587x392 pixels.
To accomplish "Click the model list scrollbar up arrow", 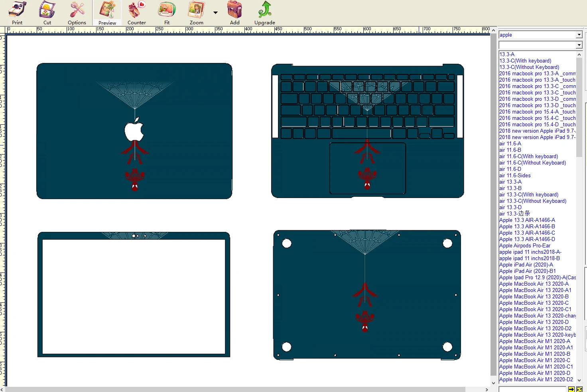I will point(579,54).
